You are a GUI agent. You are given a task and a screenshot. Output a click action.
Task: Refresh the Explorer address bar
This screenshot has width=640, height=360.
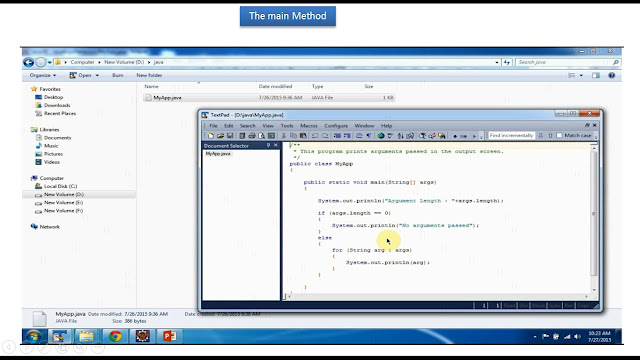[507, 62]
